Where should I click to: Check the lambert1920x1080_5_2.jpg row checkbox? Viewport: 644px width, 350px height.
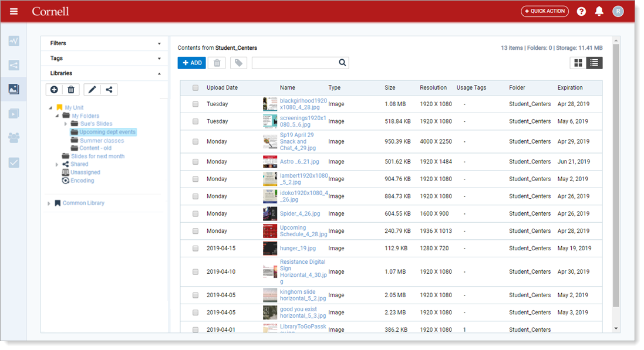click(x=195, y=179)
